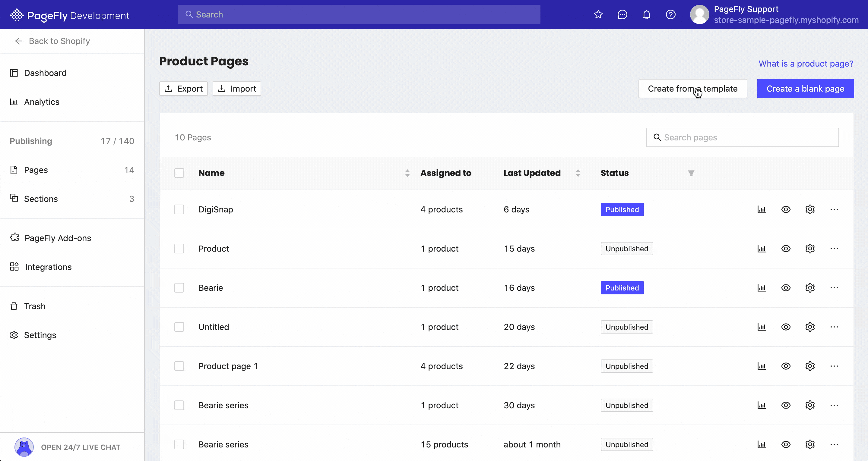The width and height of the screenshot is (868, 461).
Task: Open 24/7 live chat
Action: [81, 447]
